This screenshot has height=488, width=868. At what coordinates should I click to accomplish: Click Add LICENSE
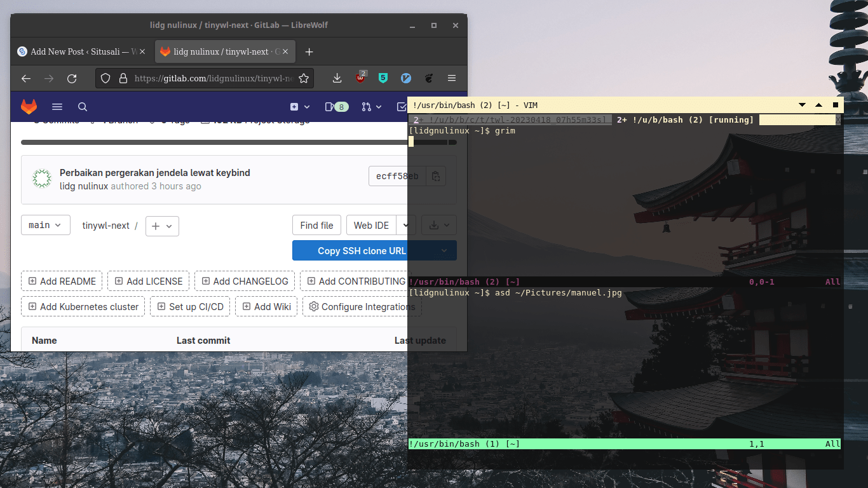point(148,281)
